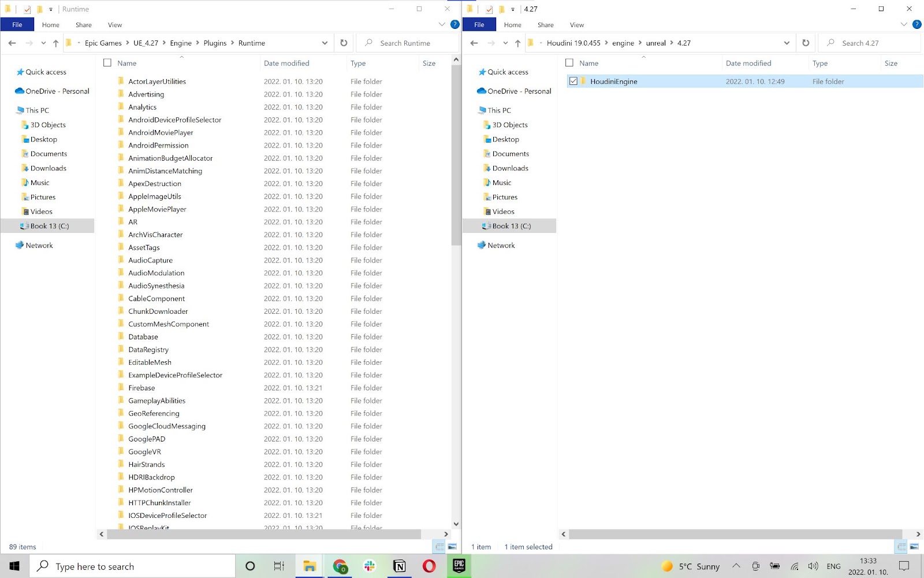Viewport: 924px width, 578px height.
Task: Switch 4.27 window to details view
Action: pos(901,546)
